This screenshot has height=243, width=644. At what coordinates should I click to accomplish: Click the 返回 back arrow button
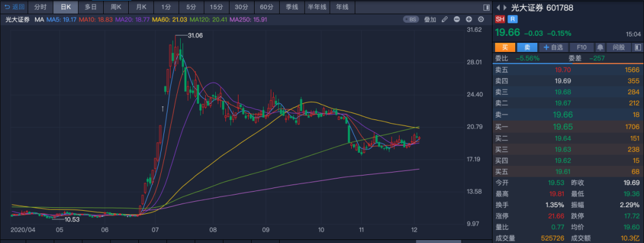coord(15,7)
